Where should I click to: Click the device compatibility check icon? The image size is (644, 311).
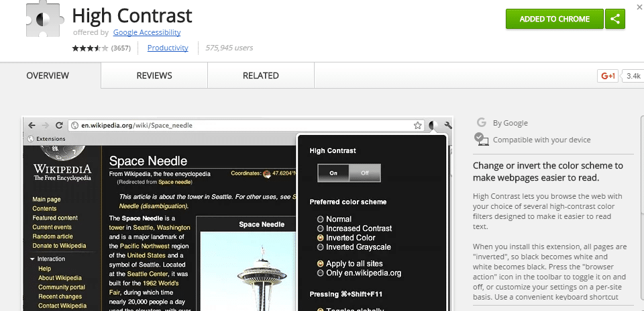(x=481, y=139)
